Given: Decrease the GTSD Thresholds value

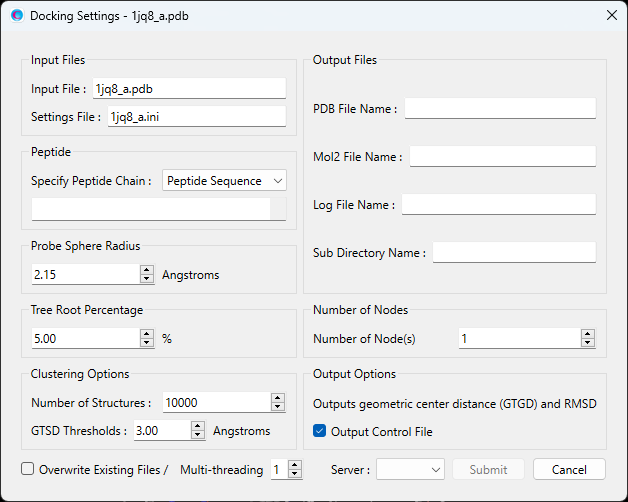Looking at the screenshot, I should tap(197, 436).
